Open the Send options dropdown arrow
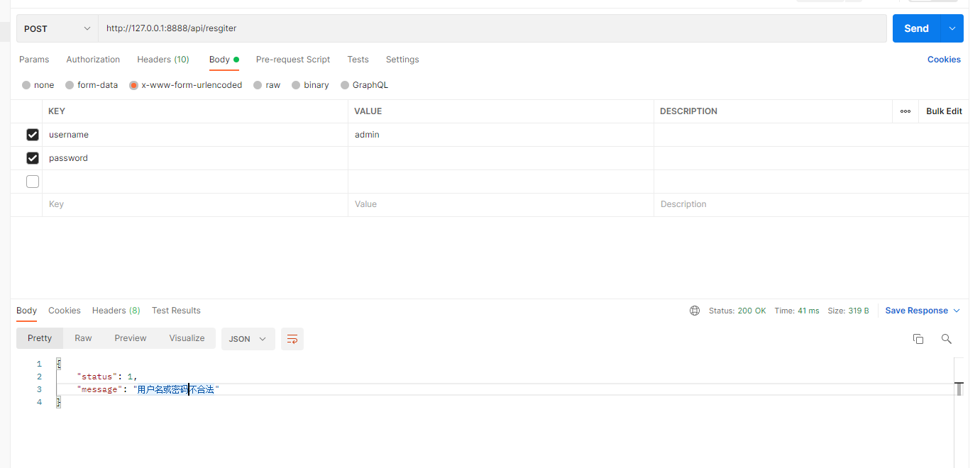Screen dimensions: 980x468 point(952,28)
